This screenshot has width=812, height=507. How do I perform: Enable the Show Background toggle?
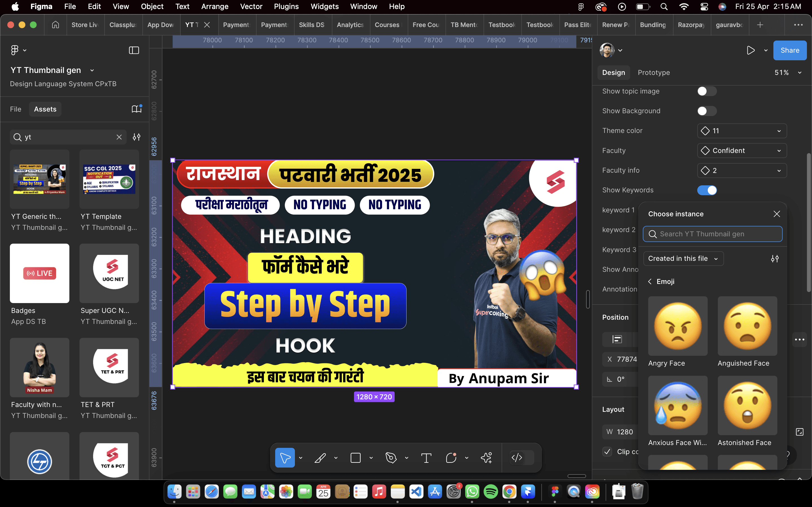click(x=707, y=111)
